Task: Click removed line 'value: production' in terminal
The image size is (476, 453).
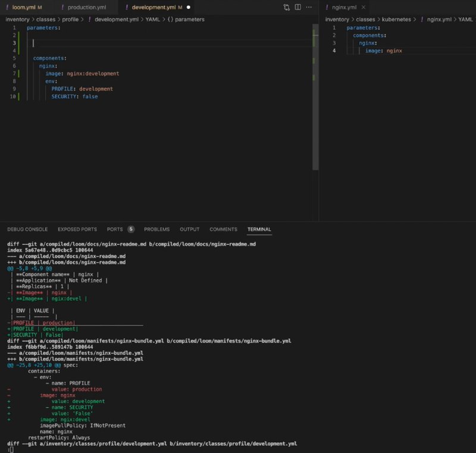Action: pos(77,389)
